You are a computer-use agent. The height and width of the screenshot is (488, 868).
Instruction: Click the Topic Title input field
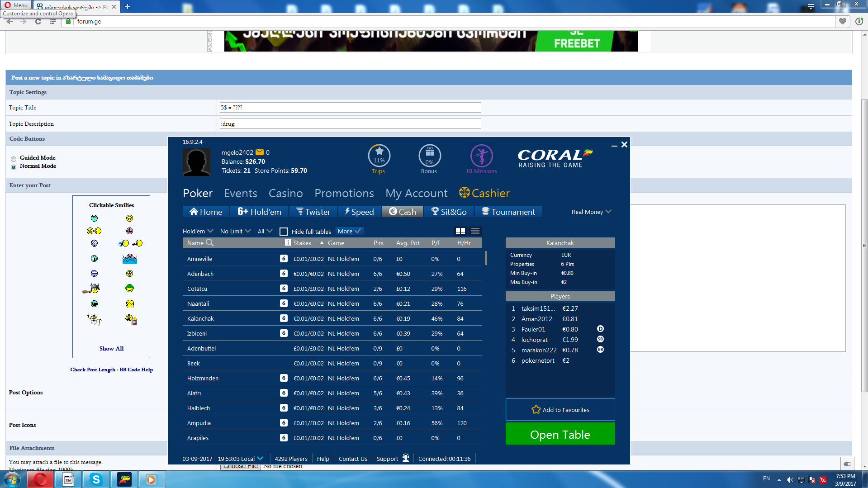point(350,107)
